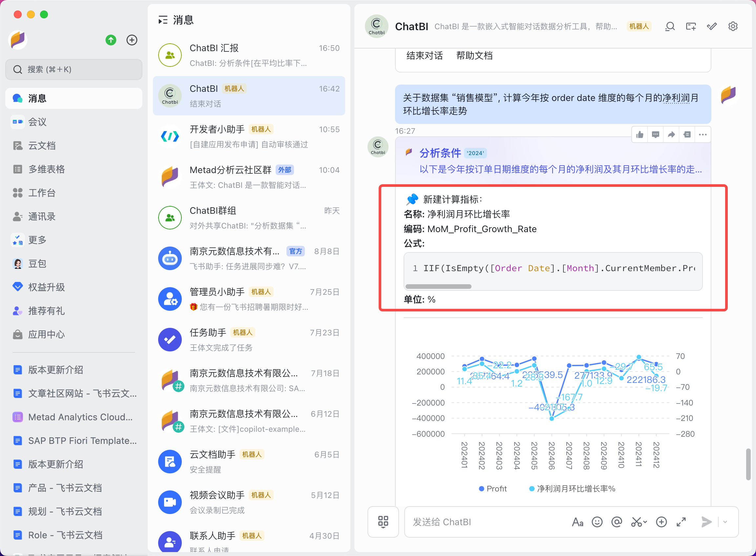Open 会议 in the left navigation

[x=74, y=122]
